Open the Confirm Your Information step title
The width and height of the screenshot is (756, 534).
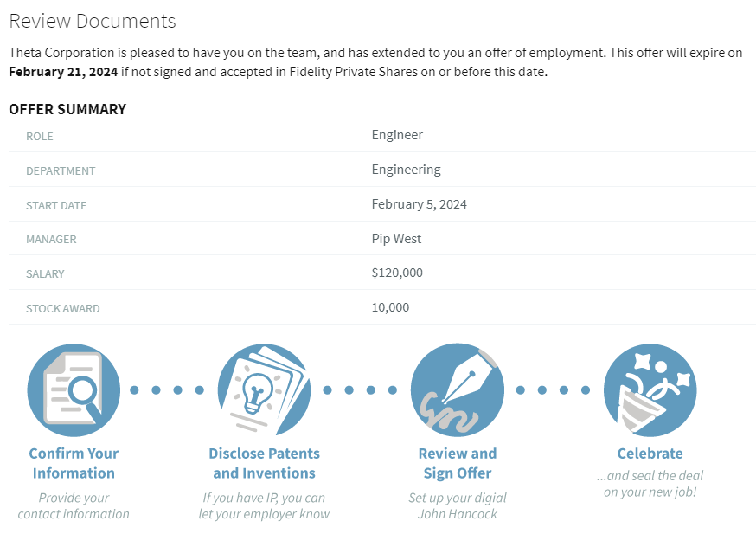coord(74,463)
